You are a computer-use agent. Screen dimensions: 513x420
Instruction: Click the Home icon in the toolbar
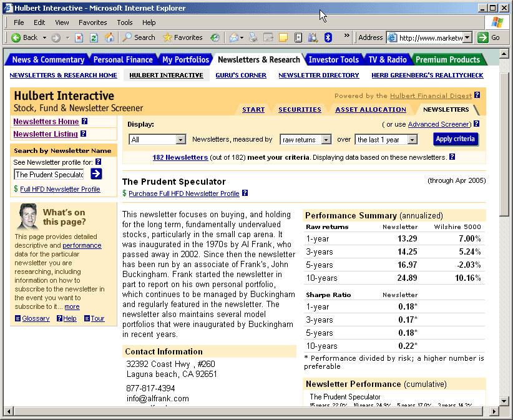tap(109, 37)
